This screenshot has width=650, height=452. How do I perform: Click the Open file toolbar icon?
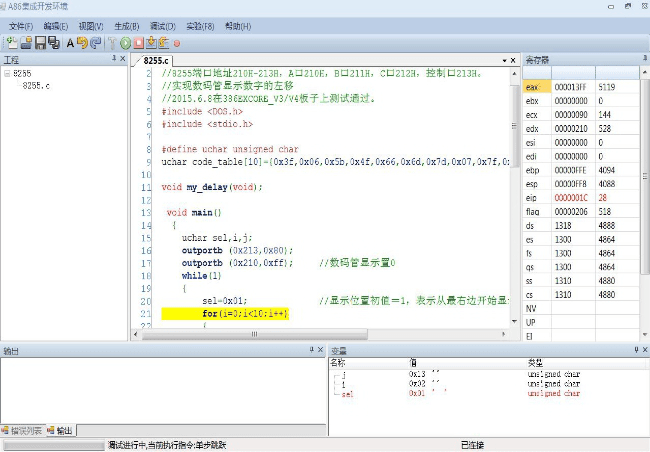[25, 43]
